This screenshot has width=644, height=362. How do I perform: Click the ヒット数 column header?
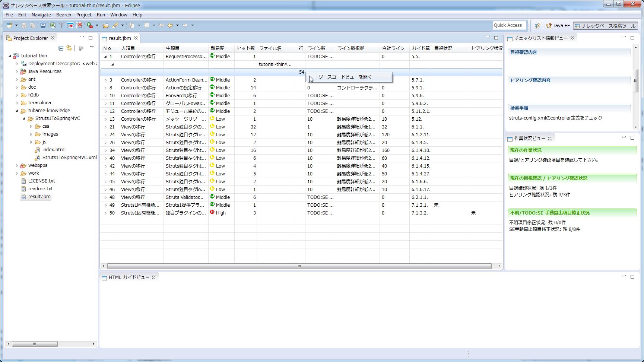point(246,48)
